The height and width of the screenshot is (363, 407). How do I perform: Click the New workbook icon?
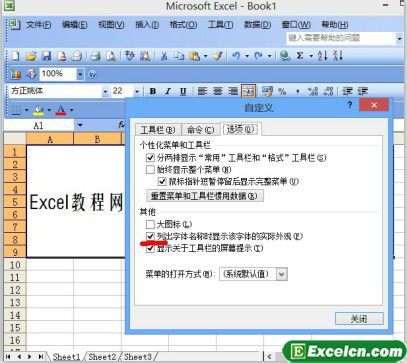[15, 56]
